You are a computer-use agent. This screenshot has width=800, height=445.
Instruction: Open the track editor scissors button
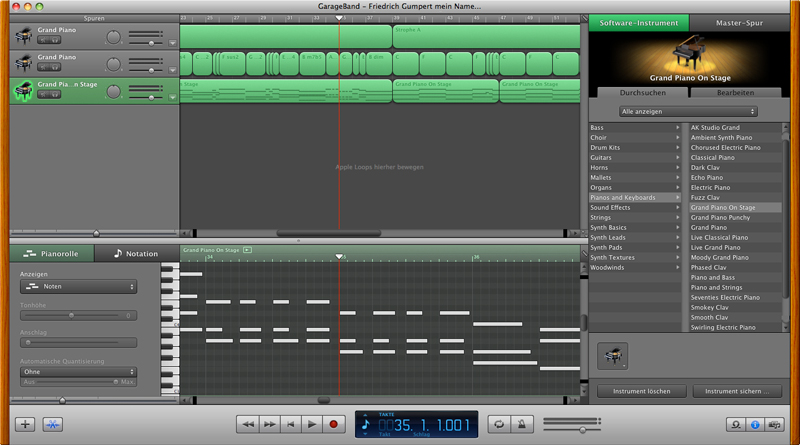(53, 424)
